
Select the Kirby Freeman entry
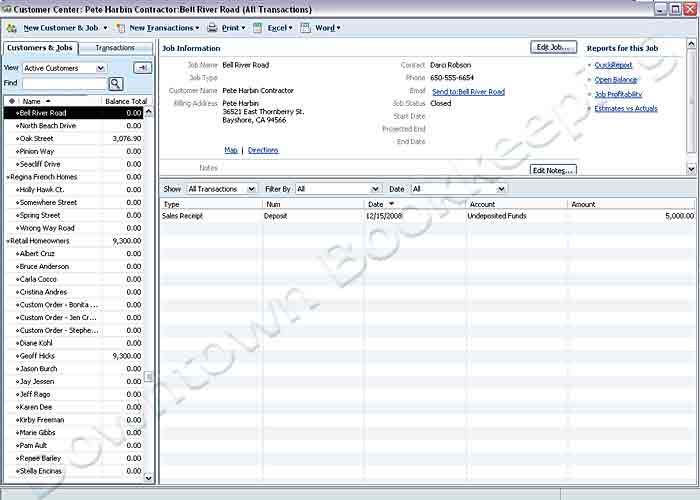pos(74,420)
